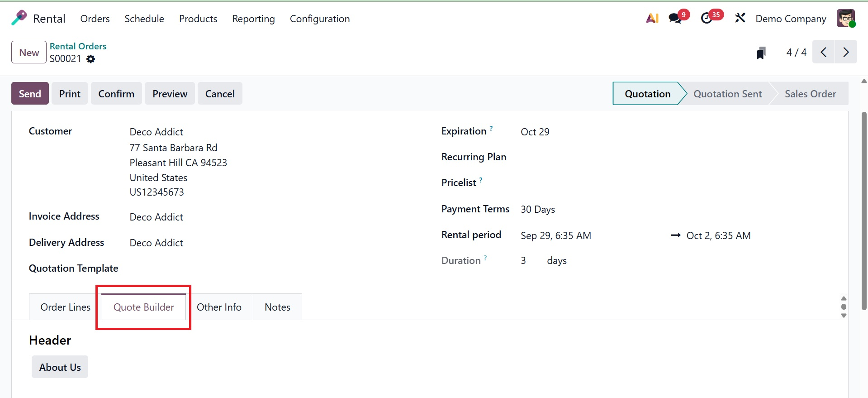
Task: Click the address line 77 Santa Barbara Rd
Action: (173, 148)
